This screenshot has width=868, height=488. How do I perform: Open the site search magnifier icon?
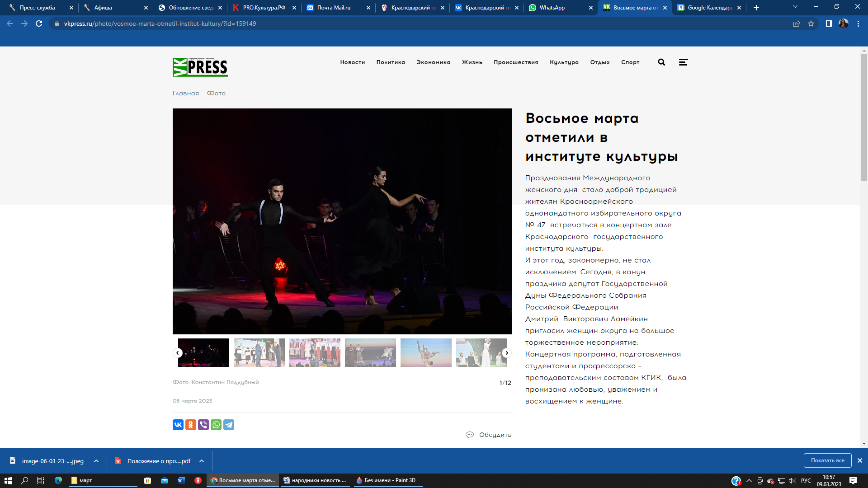click(661, 62)
